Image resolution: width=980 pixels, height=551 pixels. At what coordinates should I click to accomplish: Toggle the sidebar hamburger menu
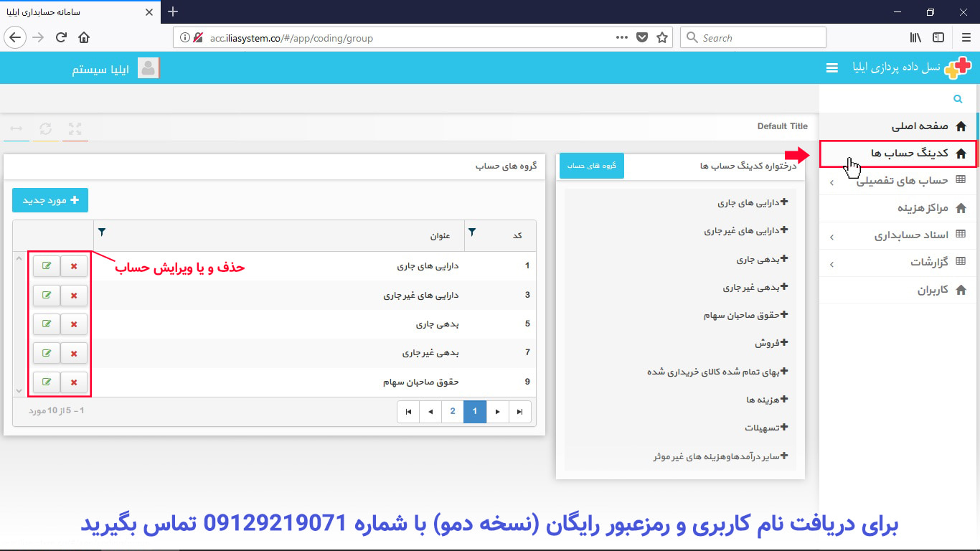tap(831, 67)
